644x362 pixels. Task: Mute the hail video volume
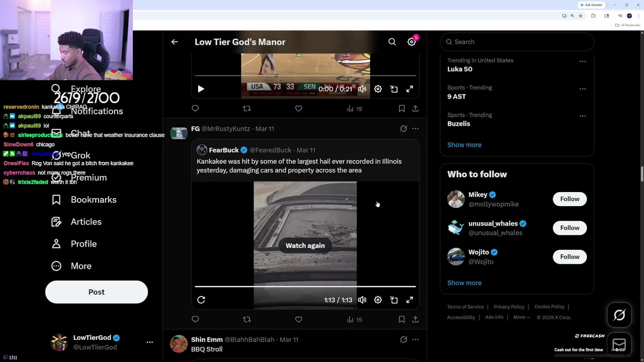(362, 300)
